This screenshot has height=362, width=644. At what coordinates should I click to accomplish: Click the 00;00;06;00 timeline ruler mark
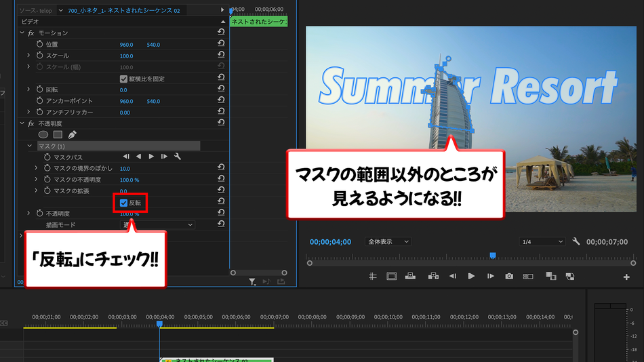236,317
